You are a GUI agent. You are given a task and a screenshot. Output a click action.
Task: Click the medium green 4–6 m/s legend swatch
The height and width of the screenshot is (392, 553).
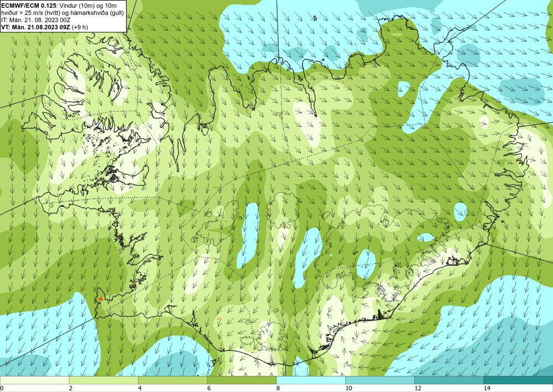pyautogui.click(x=173, y=380)
